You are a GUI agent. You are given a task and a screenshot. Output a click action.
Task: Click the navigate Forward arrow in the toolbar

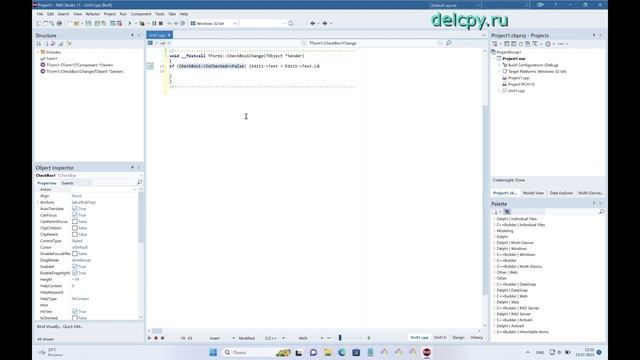325,24
